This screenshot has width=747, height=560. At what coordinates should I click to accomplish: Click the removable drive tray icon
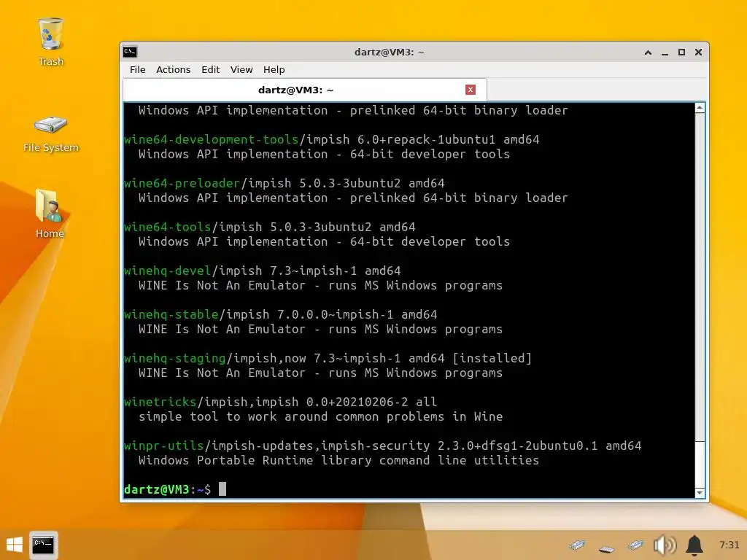click(606, 549)
